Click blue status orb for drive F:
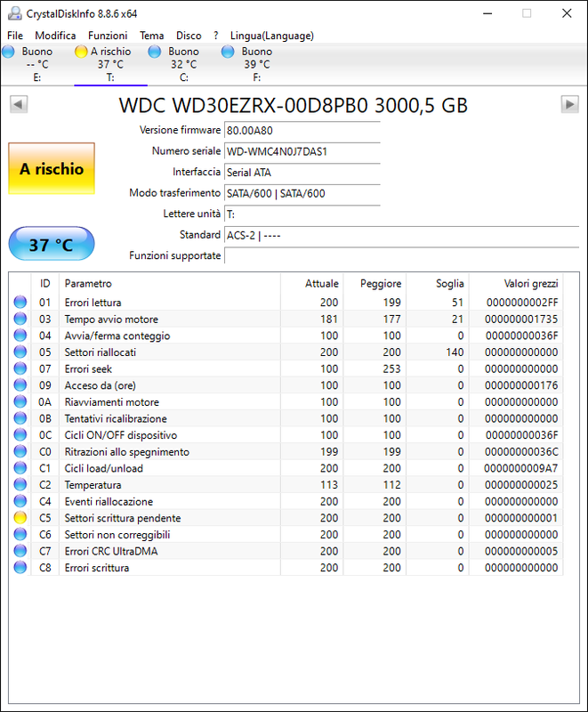588x712 pixels. pos(228,52)
